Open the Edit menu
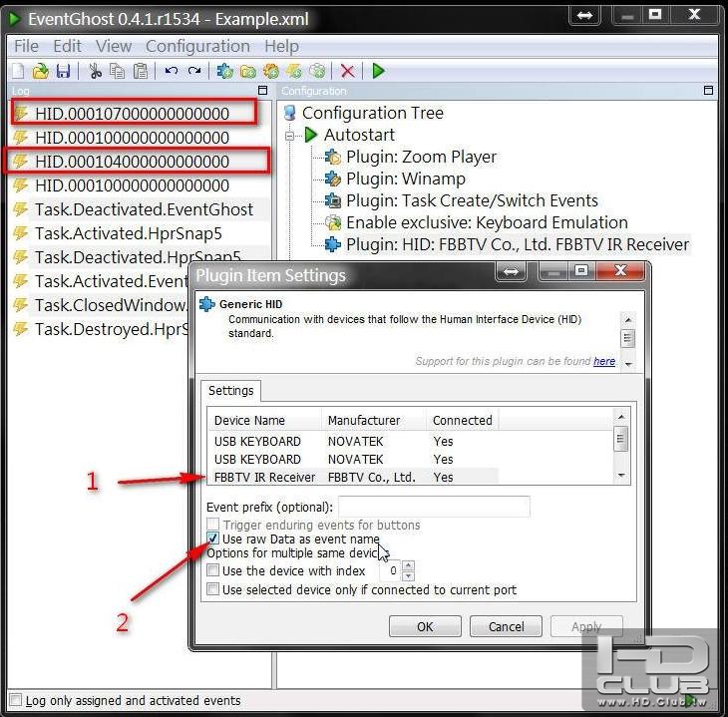Viewport: 728px width, 717px height. (x=67, y=46)
